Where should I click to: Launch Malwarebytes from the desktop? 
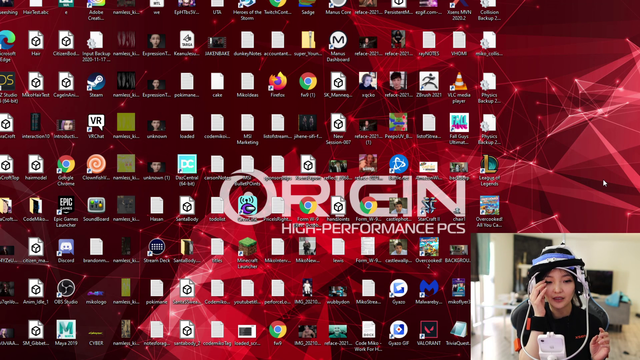(x=429, y=288)
